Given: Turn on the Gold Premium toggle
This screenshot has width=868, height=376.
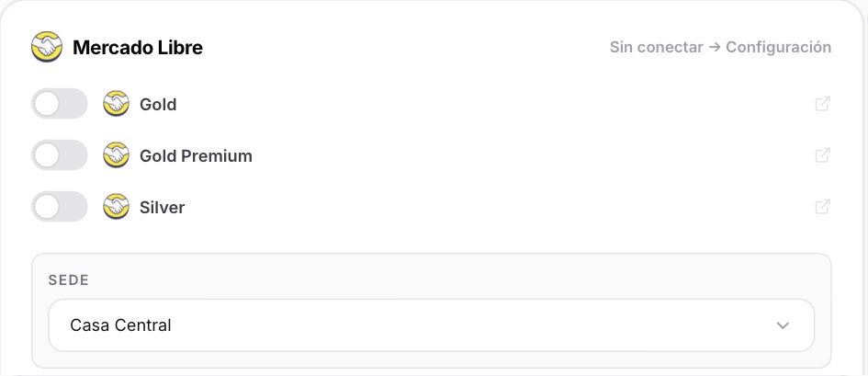Looking at the screenshot, I should coord(59,155).
